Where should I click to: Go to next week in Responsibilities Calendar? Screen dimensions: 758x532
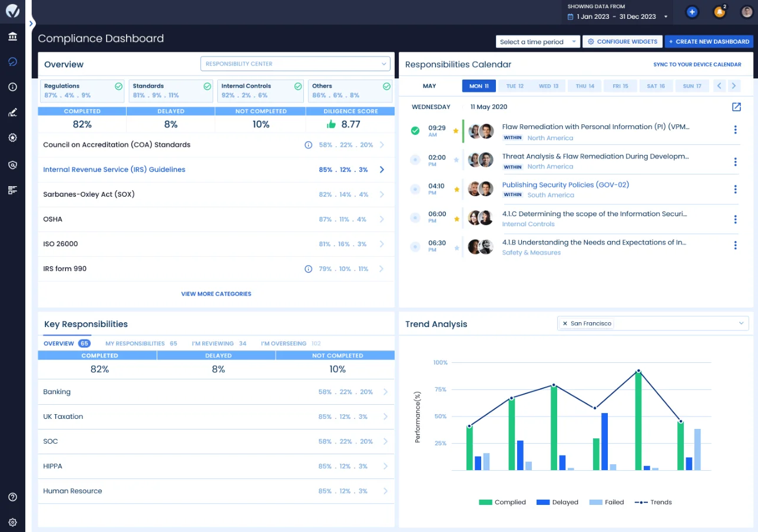click(734, 86)
